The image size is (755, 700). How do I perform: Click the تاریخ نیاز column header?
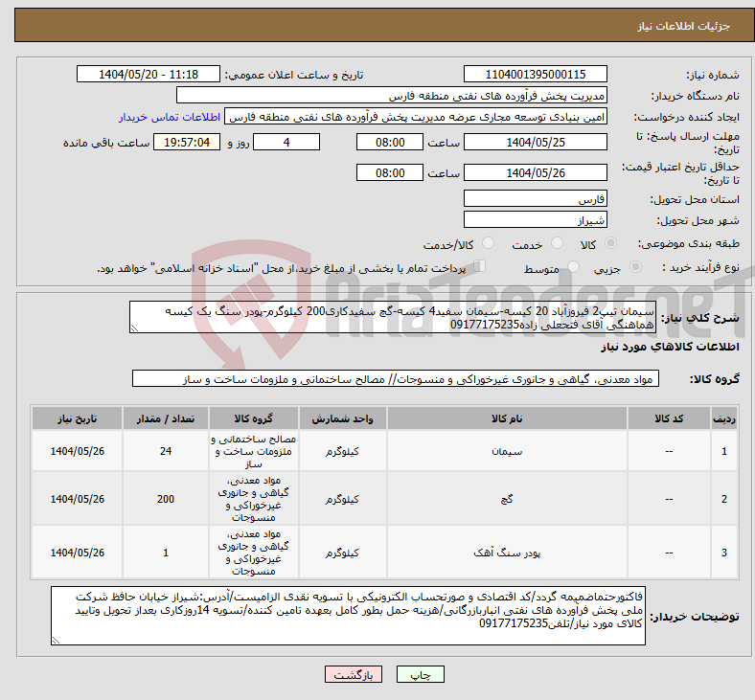(77, 418)
